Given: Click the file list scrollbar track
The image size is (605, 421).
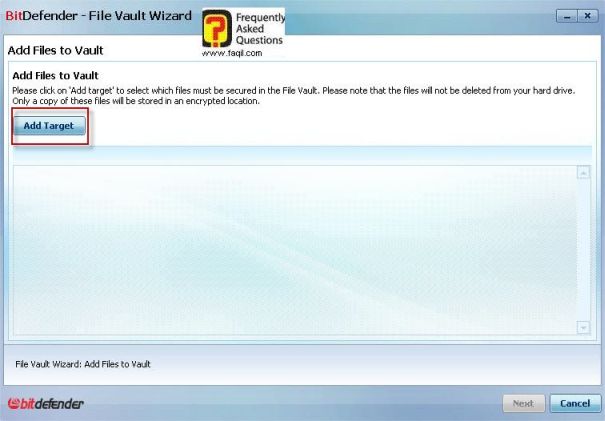Looking at the screenshot, I should (x=583, y=250).
